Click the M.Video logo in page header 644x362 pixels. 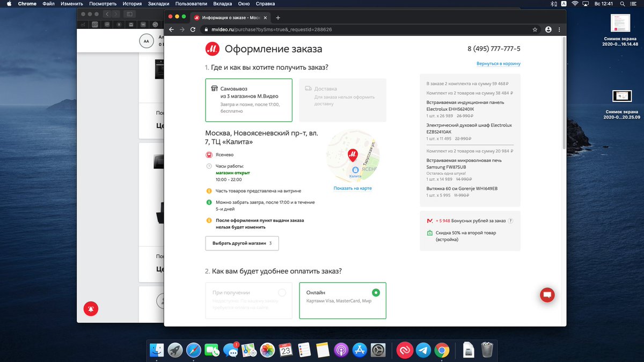pos(212,49)
